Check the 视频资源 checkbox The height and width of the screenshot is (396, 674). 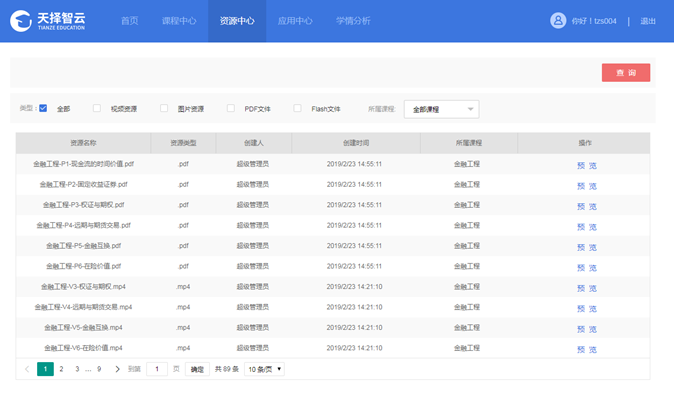point(97,108)
